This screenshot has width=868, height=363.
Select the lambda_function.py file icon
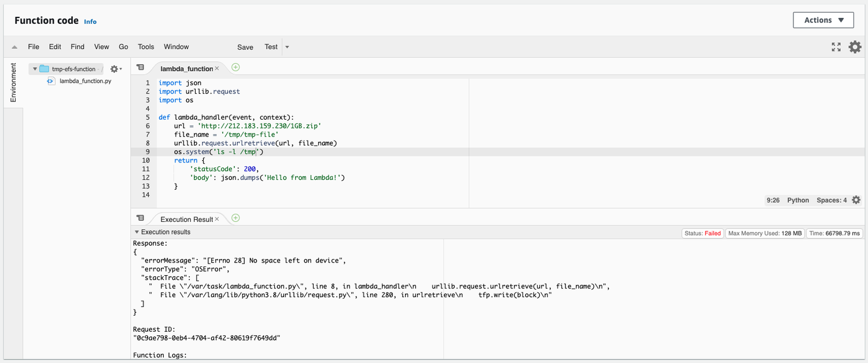51,81
